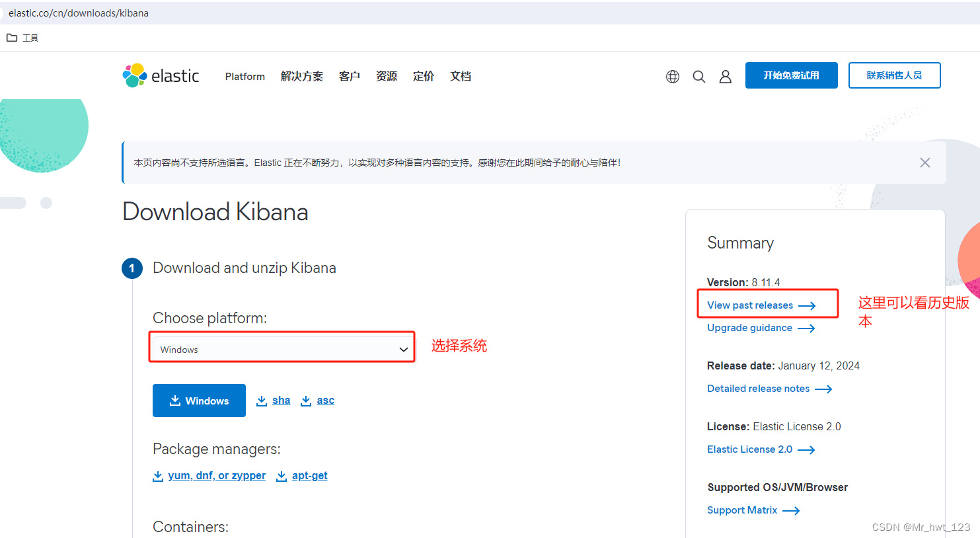Open Detailed release notes link
Viewport: 980px width, 538px height.
tap(770, 389)
